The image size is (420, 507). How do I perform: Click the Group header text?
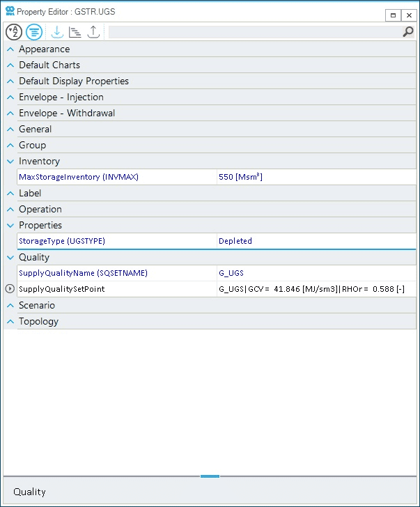coord(32,145)
